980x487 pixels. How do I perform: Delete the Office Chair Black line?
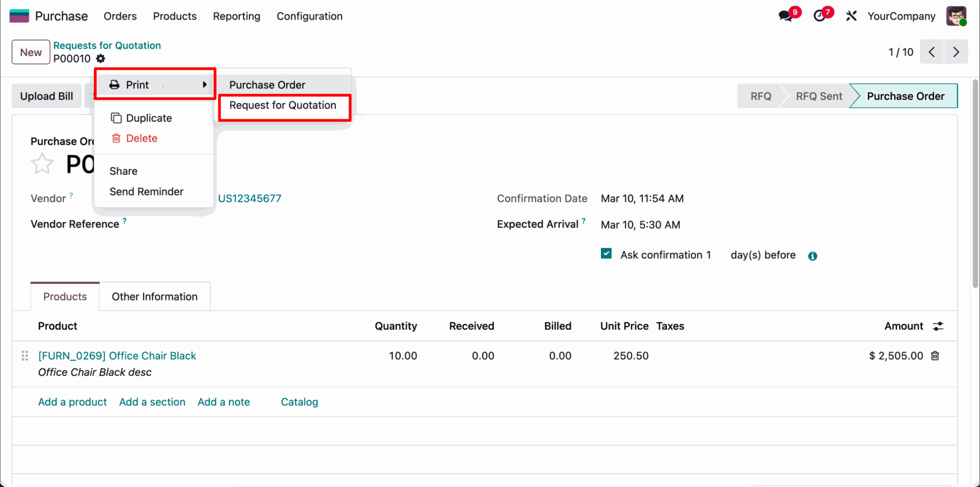pyautogui.click(x=935, y=356)
